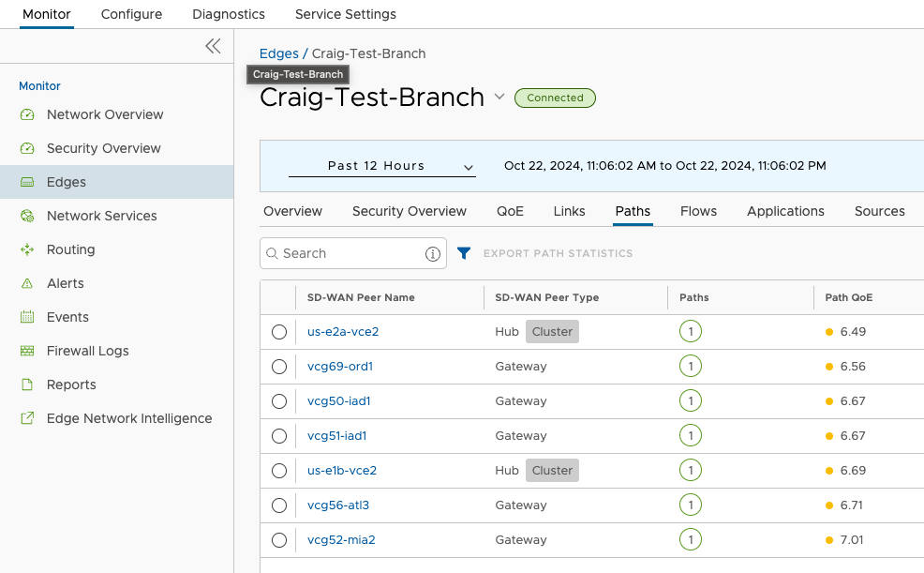The height and width of the screenshot is (573, 924).
Task: Open the Past 12 Hours time dropdown
Action: (381, 166)
